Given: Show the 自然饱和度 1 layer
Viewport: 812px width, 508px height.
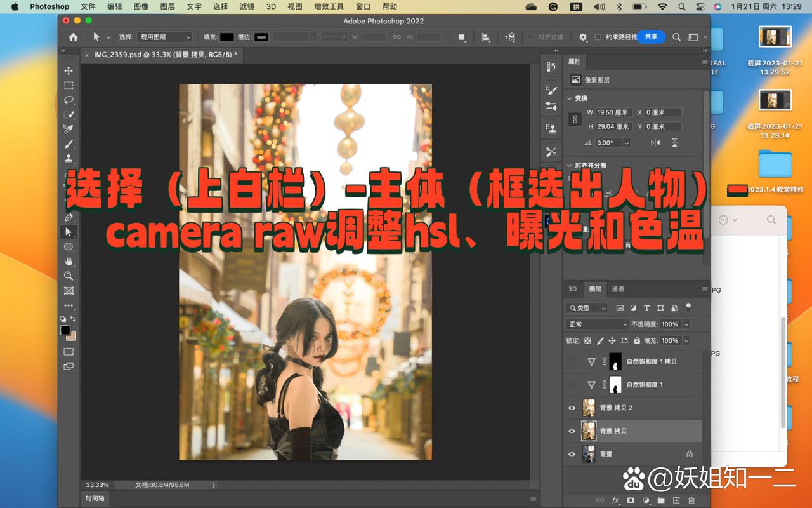Looking at the screenshot, I should coord(572,384).
